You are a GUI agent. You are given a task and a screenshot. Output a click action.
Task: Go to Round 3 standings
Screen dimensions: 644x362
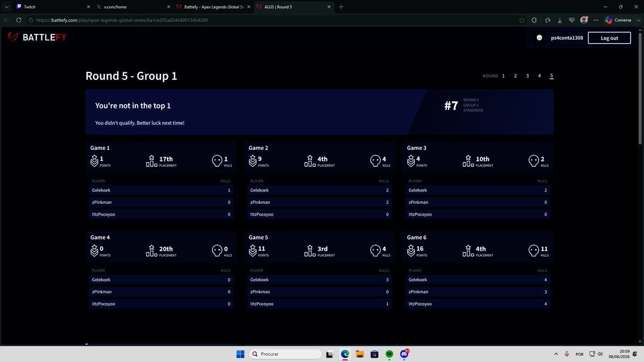pyautogui.click(x=528, y=76)
